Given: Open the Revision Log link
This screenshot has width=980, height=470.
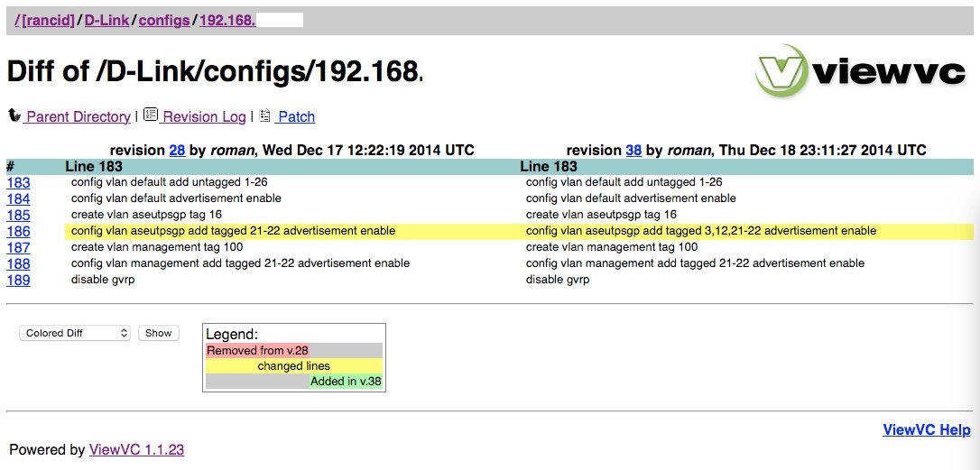Looking at the screenshot, I should coord(204,116).
